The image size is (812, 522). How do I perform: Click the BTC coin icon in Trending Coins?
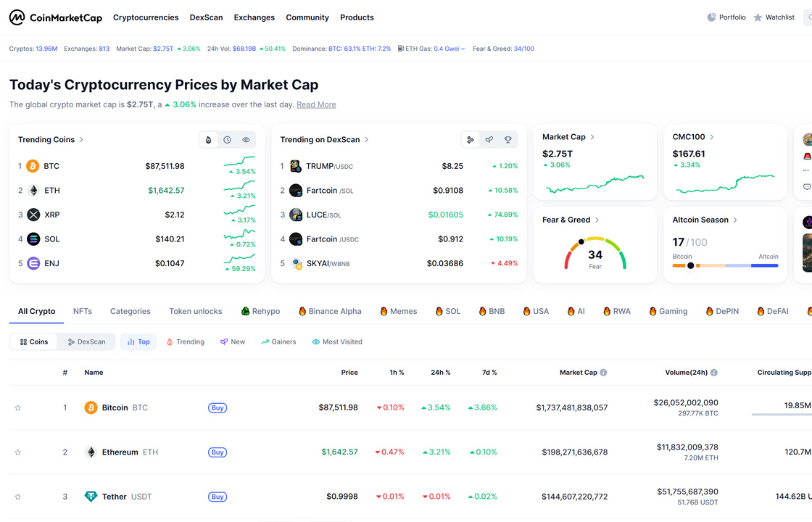(33, 166)
